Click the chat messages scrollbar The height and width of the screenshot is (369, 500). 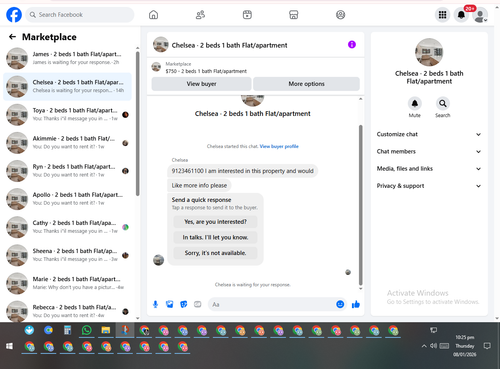coord(360,205)
